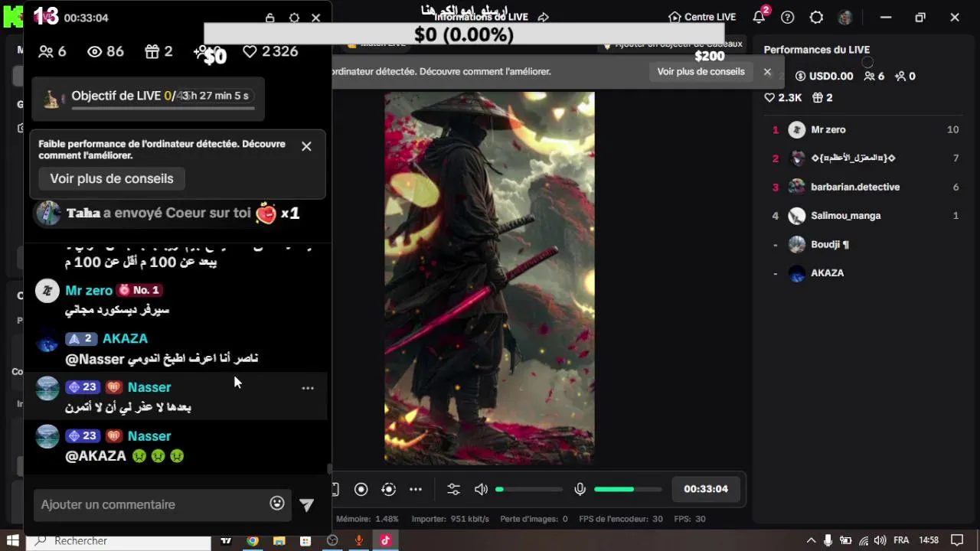
Task: Select Salimou_manga in the ranking list
Action: [865, 216]
